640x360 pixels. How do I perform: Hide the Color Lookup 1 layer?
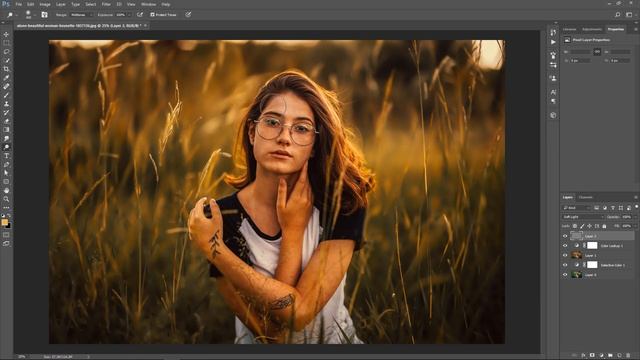point(565,246)
